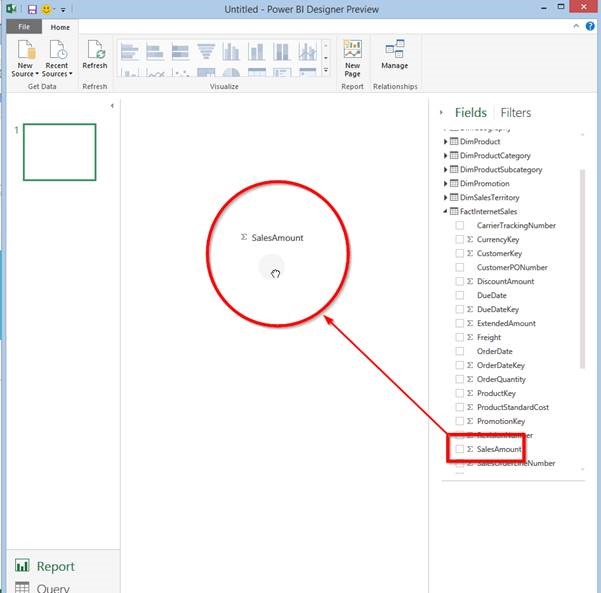Screen dimensions: 601x593
Task: Check the CustomerKey field checkbox
Action: (460, 253)
